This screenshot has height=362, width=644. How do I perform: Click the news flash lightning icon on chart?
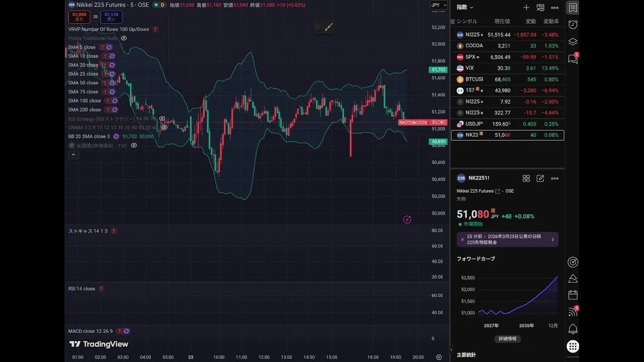coord(407,220)
